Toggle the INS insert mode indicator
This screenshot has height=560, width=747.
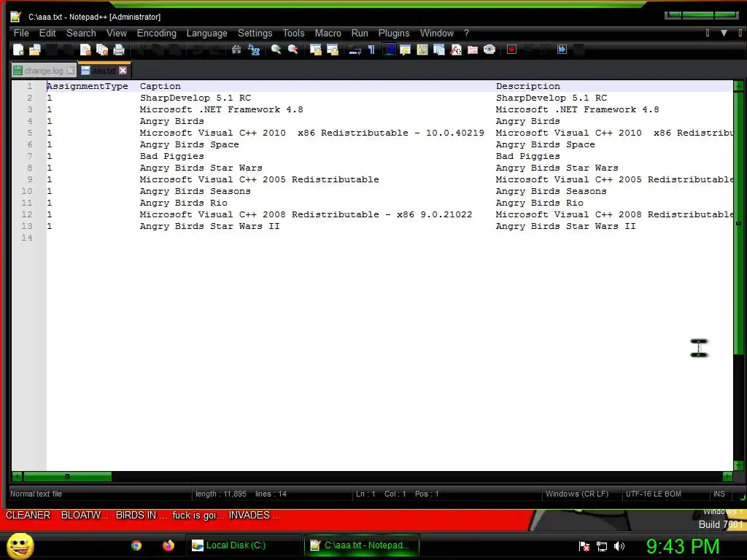[719, 494]
